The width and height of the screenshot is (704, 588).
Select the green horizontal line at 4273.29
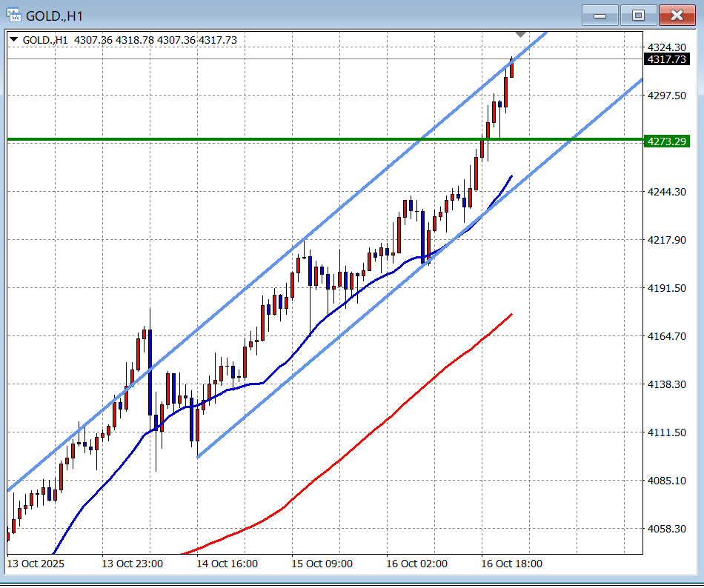point(222,138)
